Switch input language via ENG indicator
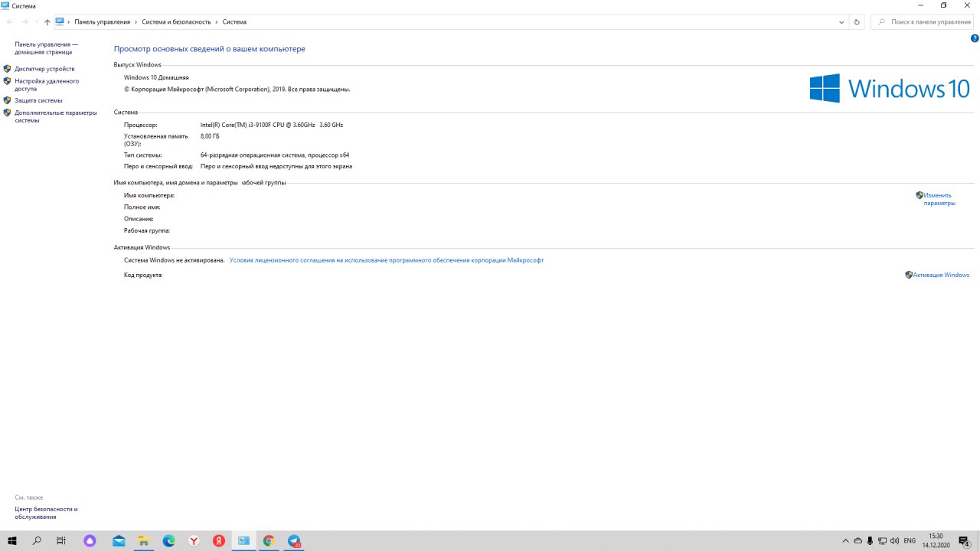The width and height of the screenshot is (980, 551). point(910,541)
